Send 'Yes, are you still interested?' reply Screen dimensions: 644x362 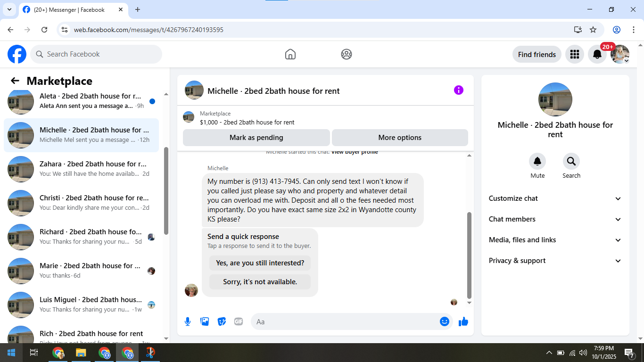[x=260, y=263]
